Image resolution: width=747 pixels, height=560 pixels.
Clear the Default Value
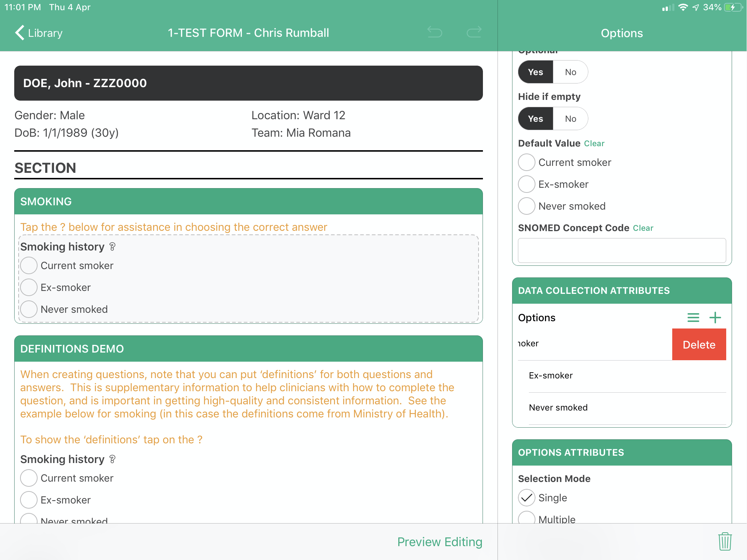point(594,144)
